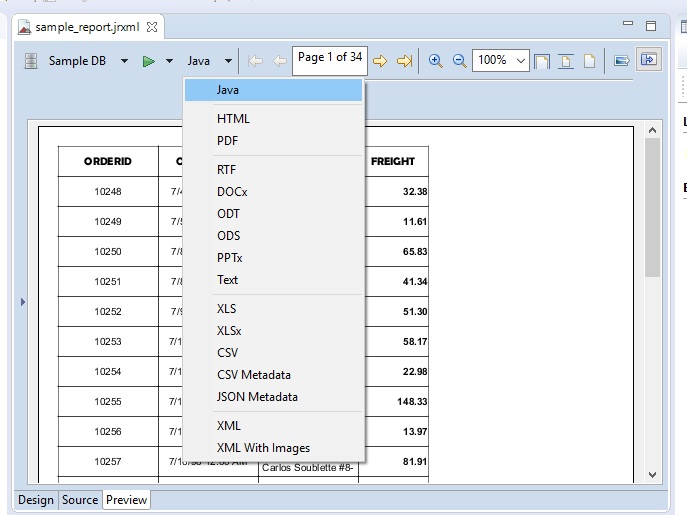
Task: Expand the run options arrow beside play
Action: 169,61
